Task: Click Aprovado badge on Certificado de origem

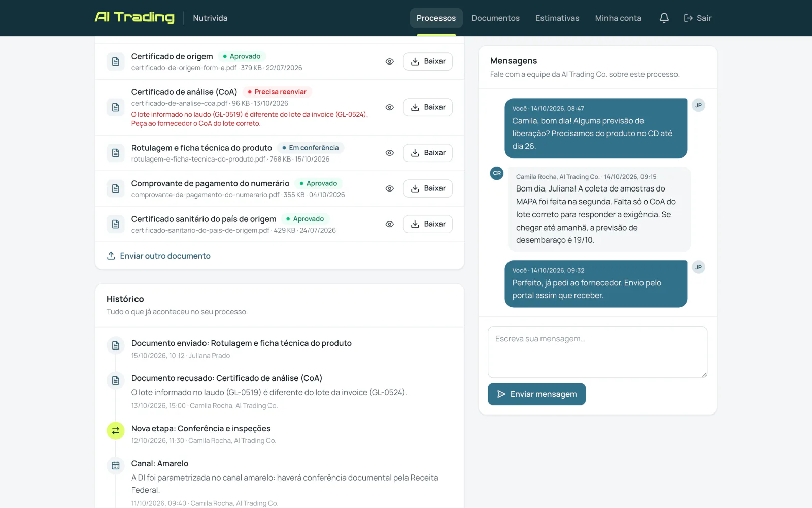Action: (x=242, y=56)
